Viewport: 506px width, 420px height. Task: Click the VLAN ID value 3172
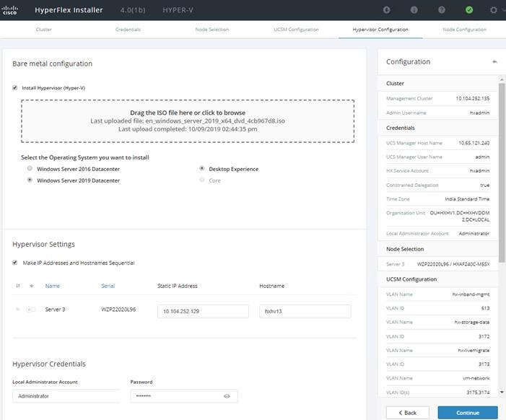(x=484, y=336)
